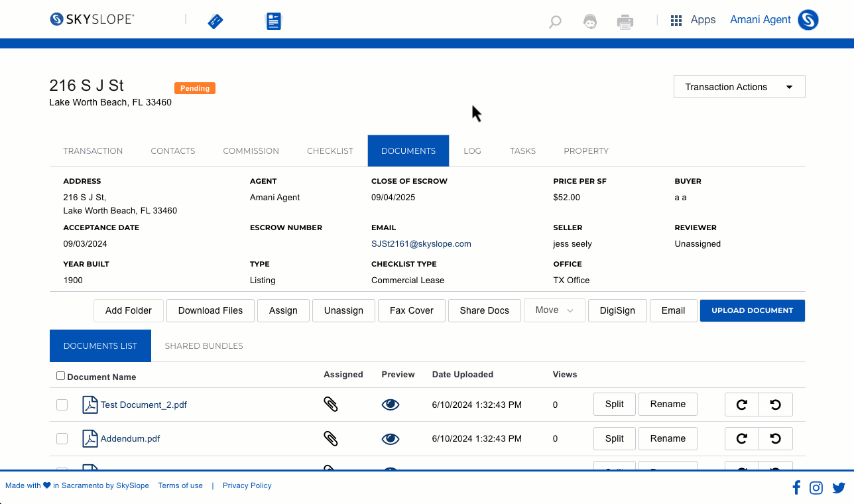Rotate Addendum.pdf clockwise

742,438
